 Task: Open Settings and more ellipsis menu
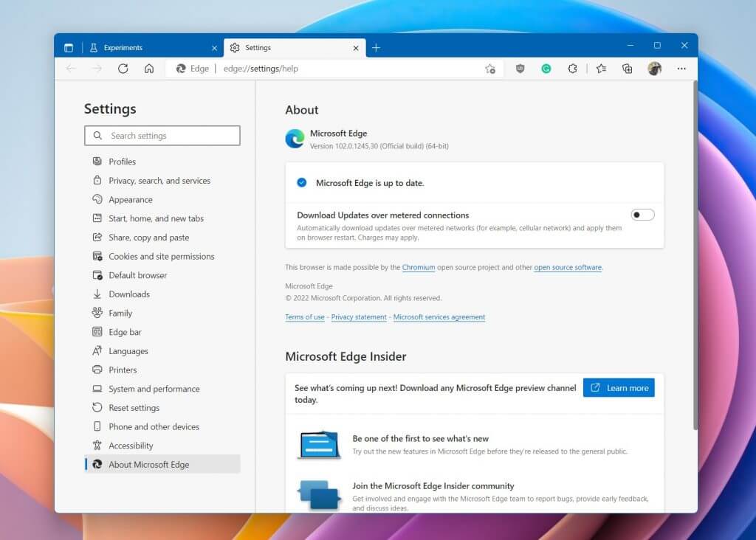681,69
